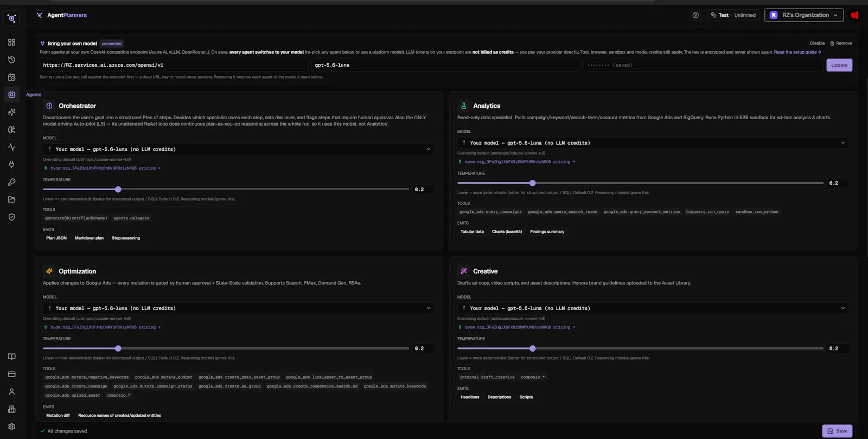Open the activity pulse icon in sidebar
This screenshot has width=868, height=439.
pyautogui.click(x=11, y=147)
